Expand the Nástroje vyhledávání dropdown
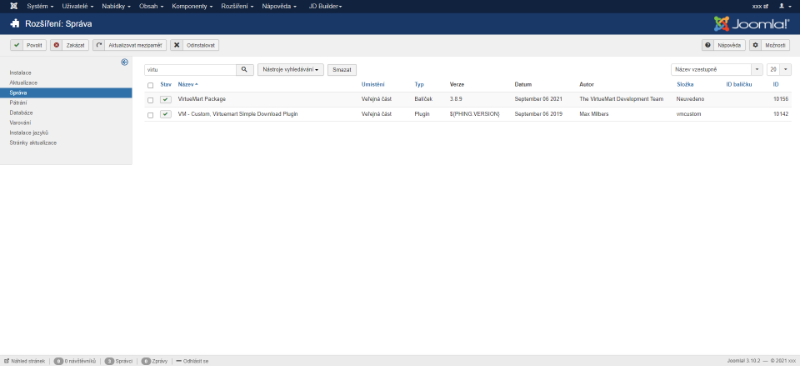 click(x=290, y=70)
